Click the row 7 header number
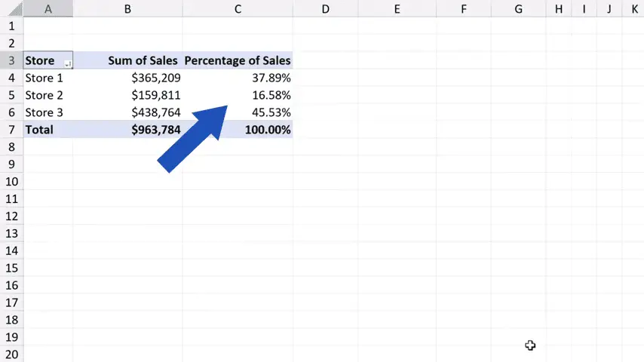This screenshot has height=362, width=644. pos(11,130)
